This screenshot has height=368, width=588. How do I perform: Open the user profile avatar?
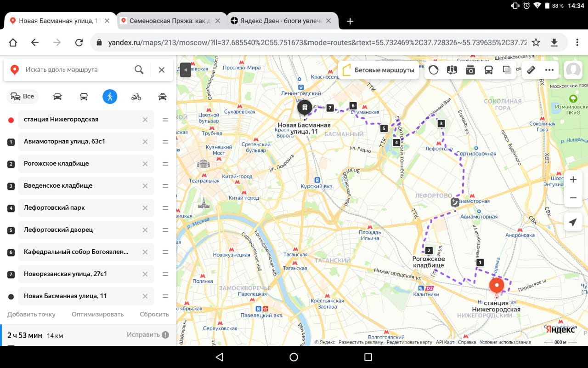[573, 70]
